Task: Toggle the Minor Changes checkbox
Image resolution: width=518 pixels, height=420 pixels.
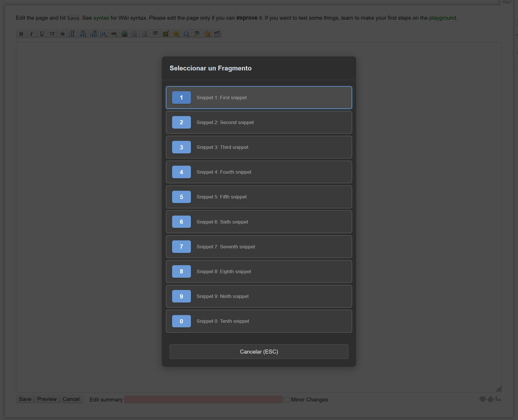Action: [x=287, y=399]
